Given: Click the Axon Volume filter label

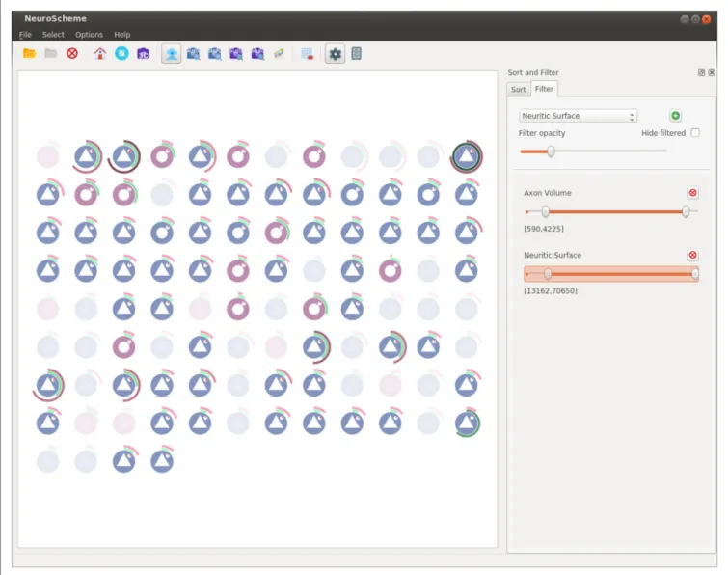Looking at the screenshot, I should [548, 193].
